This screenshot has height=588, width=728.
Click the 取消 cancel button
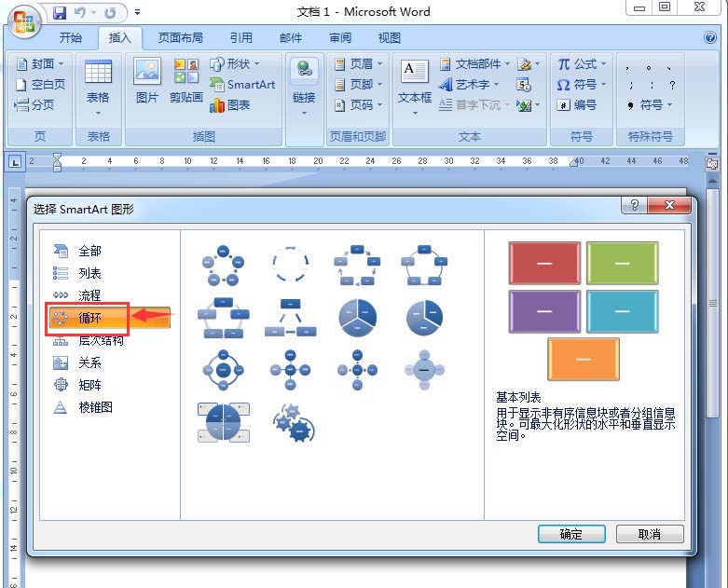tap(650, 534)
